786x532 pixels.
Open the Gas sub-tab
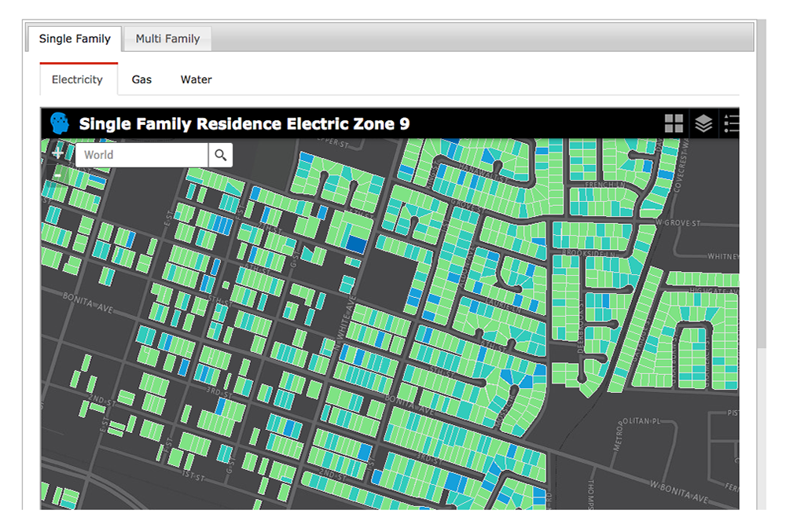tap(141, 79)
